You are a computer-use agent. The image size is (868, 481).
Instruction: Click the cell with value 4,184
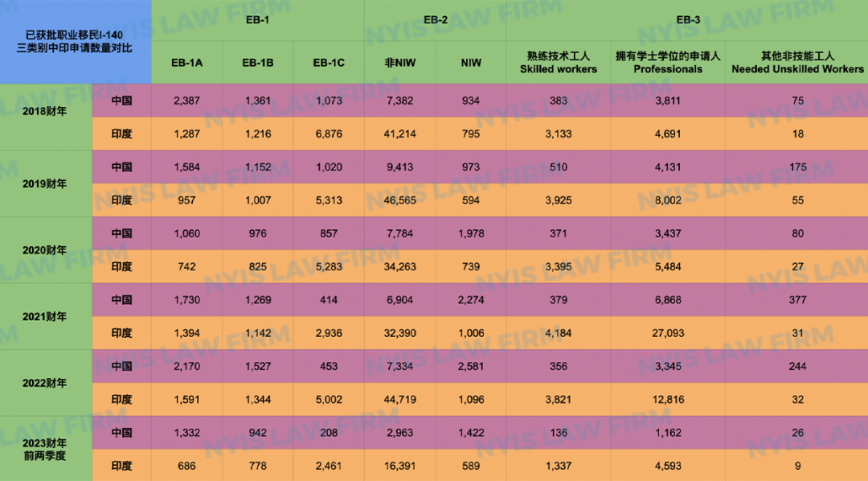click(558, 333)
